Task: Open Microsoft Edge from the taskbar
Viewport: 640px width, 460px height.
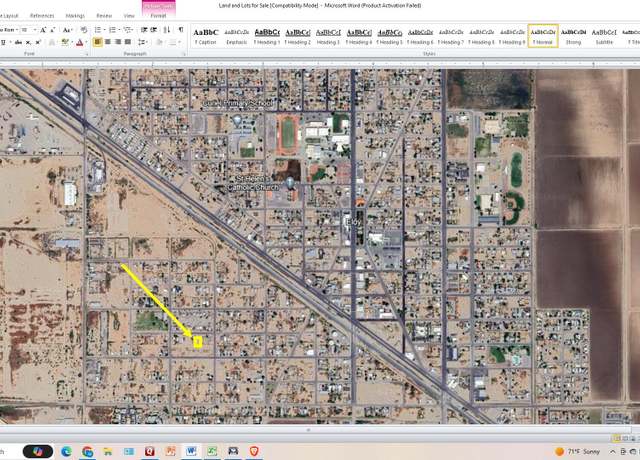Action: point(67,451)
